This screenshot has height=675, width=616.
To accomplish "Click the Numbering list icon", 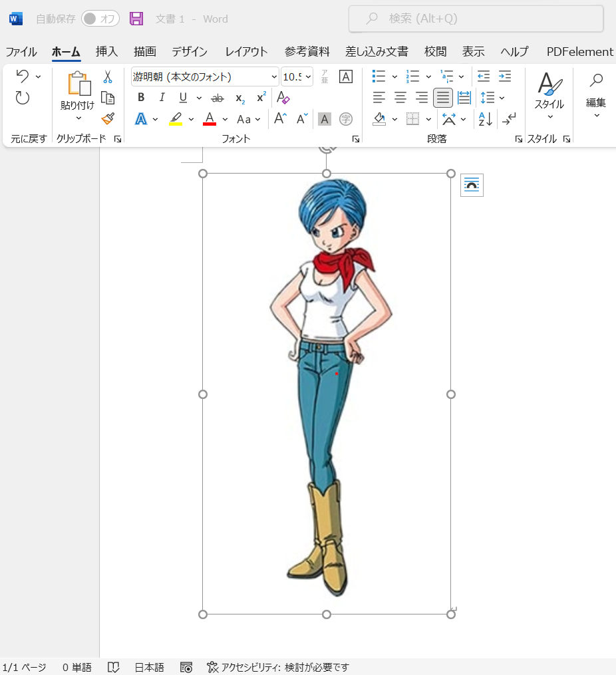I will [412, 76].
